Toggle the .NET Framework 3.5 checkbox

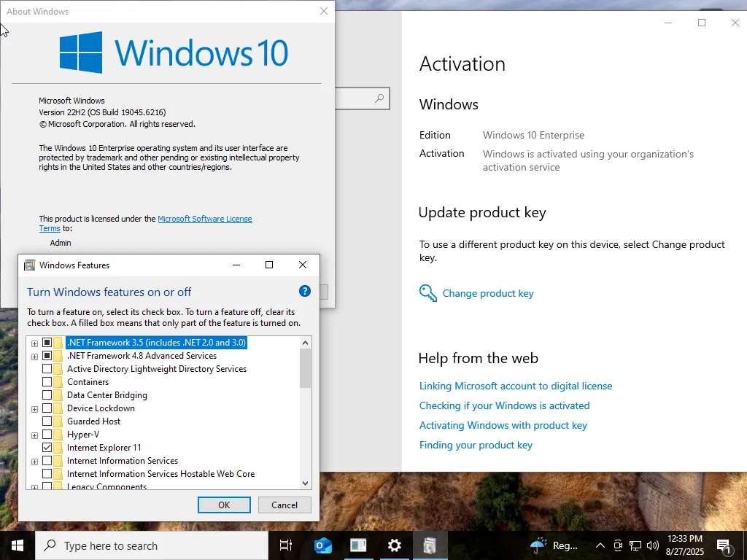click(x=47, y=343)
